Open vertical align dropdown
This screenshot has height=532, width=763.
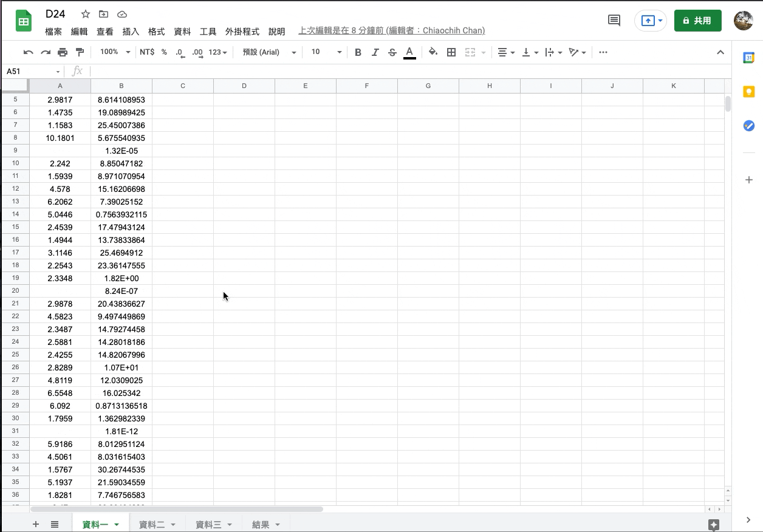click(530, 52)
